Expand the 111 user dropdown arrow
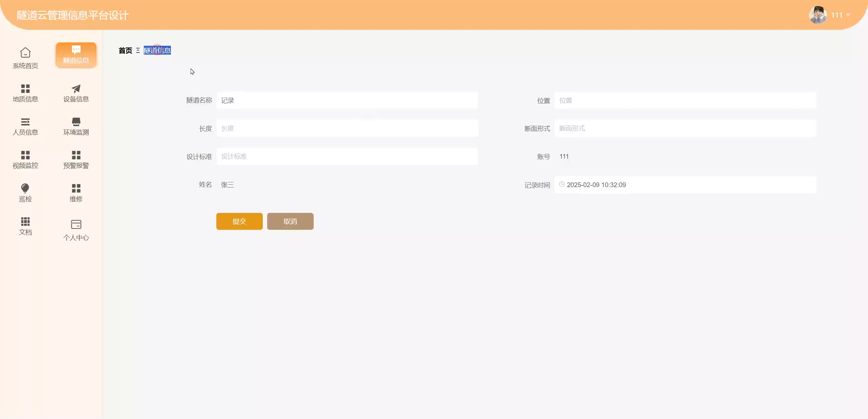The width and height of the screenshot is (868, 419). [848, 15]
